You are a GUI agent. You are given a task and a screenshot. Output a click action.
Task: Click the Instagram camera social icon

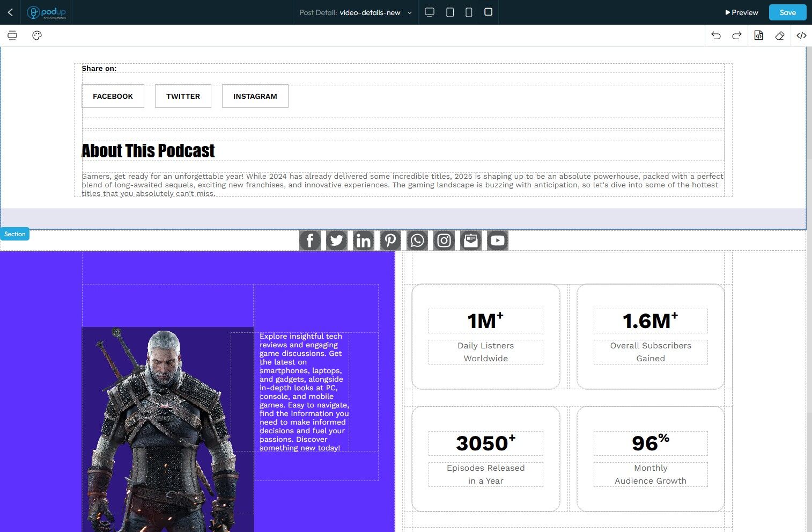444,241
